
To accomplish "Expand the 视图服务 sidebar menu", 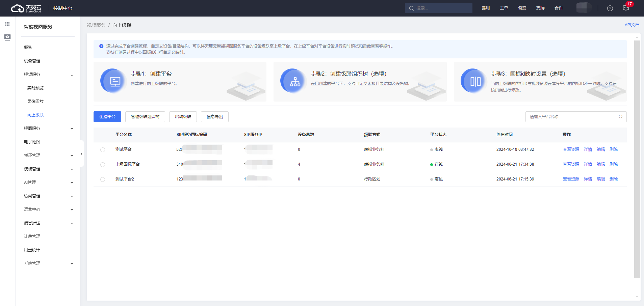I will 72,129.
